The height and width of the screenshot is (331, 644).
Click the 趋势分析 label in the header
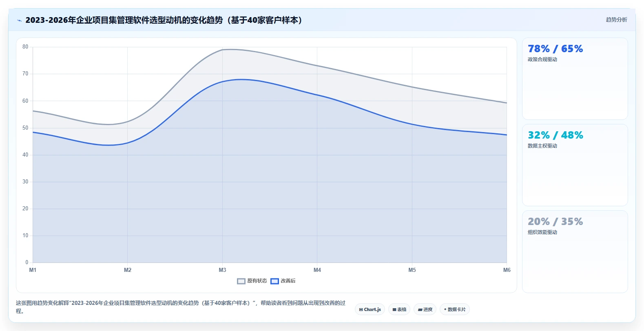(x=616, y=20)
